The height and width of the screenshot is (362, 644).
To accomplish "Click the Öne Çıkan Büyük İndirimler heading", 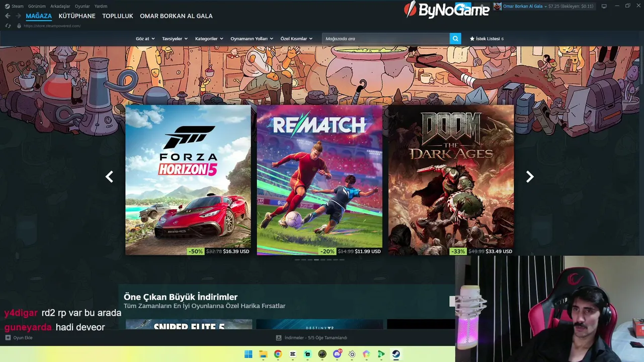I will pyautogui.click(x=181, y=297).
